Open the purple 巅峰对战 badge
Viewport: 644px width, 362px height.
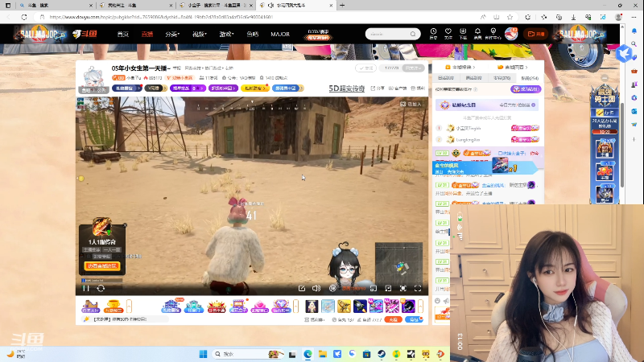[x=188, y=88]
